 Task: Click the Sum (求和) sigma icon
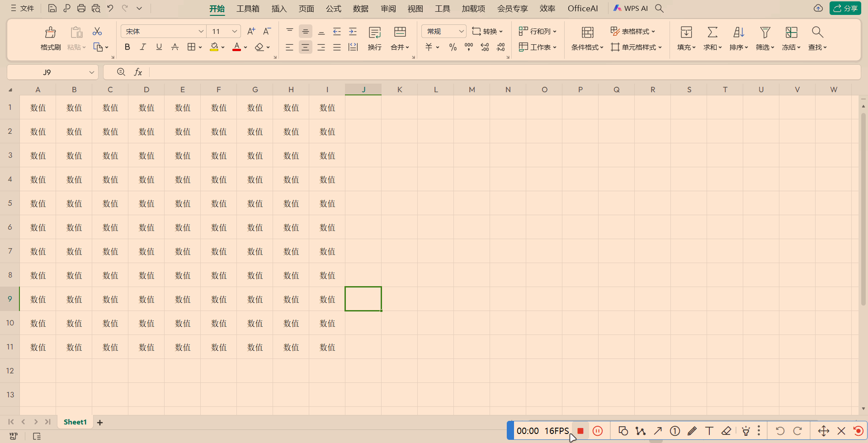click(x=712, y=33)
